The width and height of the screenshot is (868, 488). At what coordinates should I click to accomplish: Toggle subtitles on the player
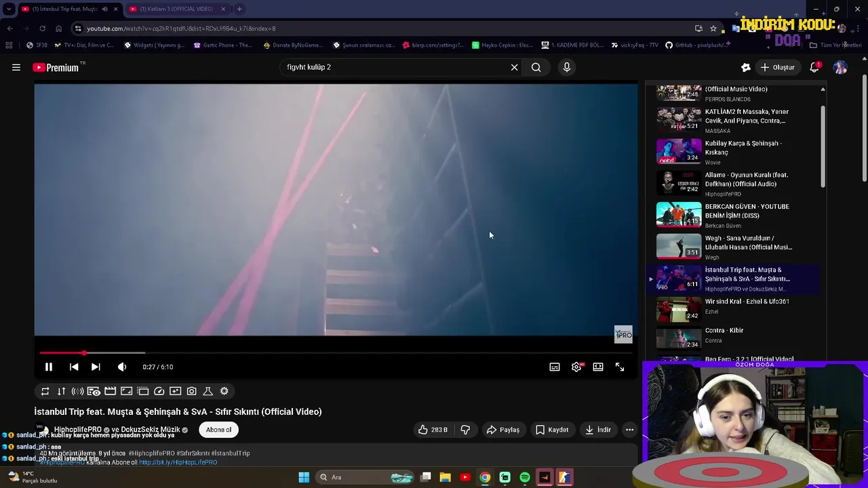(x=555, y=367)
